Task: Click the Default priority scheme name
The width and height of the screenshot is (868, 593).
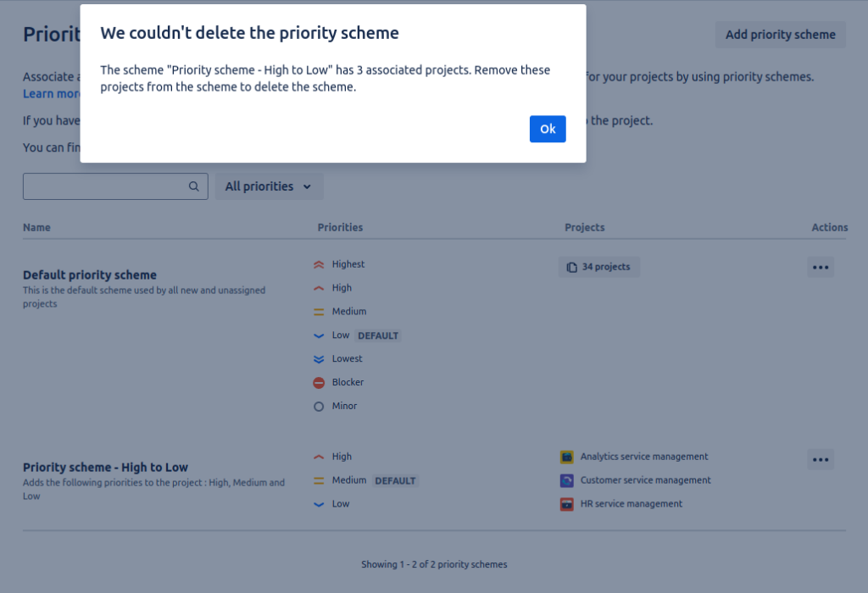Action: (x=90, y=275)
